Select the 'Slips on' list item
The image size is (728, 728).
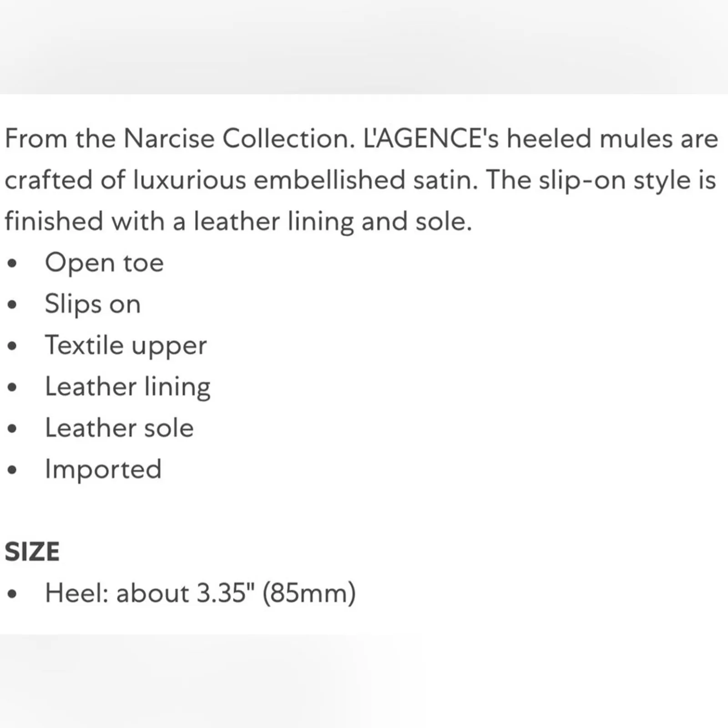pyautogui.click(x=93, y=304)
